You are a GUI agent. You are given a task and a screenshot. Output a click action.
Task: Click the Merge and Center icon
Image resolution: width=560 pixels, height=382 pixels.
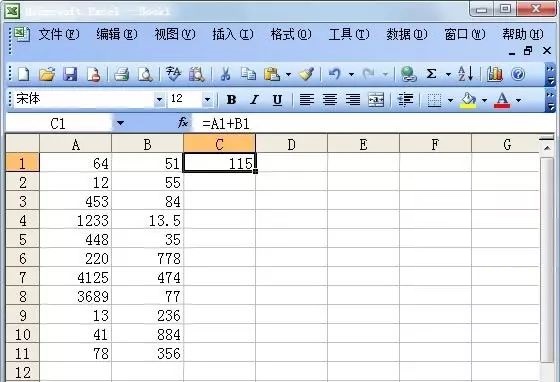pyautogui.click(x=376, y=100)
